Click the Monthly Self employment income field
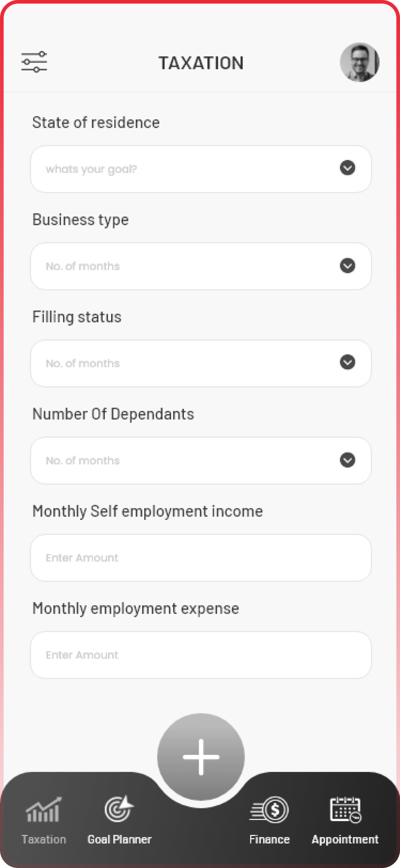 201,558
